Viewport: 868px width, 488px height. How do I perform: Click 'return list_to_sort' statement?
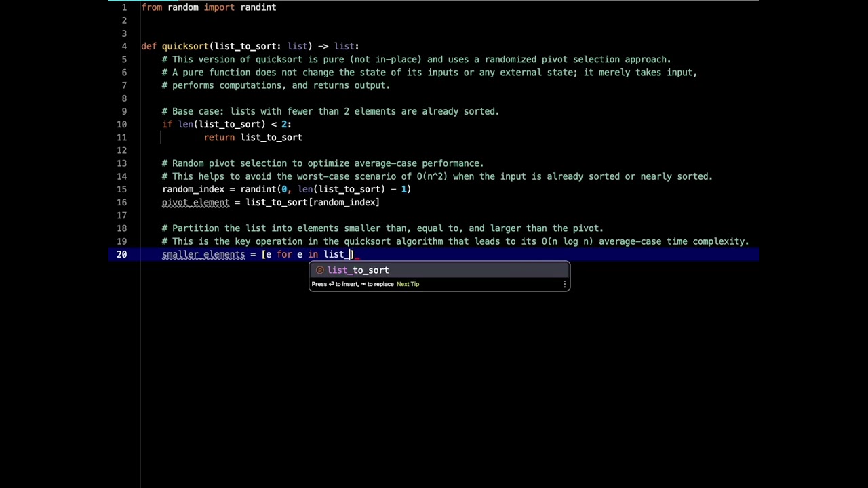click(x=253, y=138)
